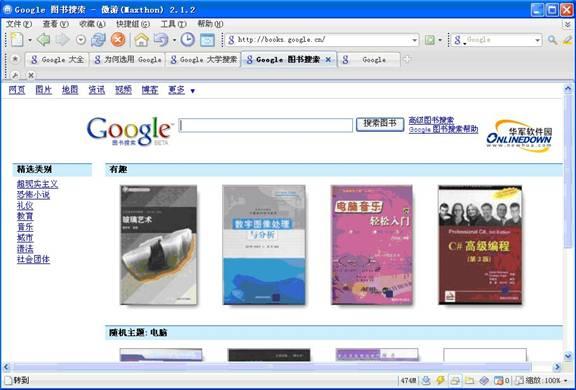Click the popup blocker counter icon showing 0
This screenshot has width=576, height=390.
502,380
